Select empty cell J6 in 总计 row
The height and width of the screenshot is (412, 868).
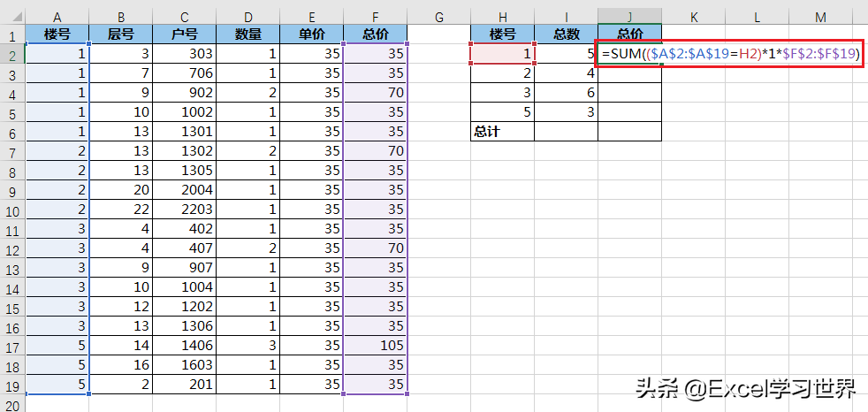pos(630,131)
